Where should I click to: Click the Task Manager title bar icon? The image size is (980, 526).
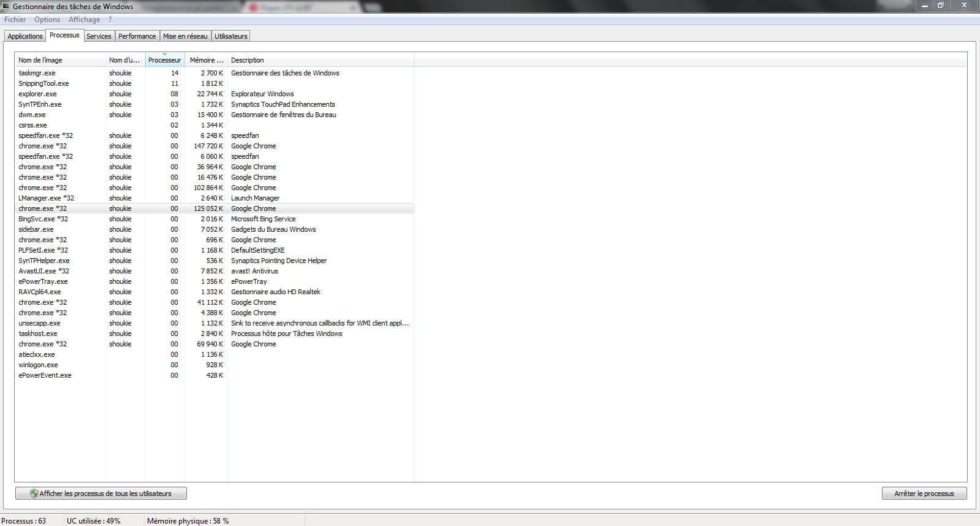[x=6, y=6]
